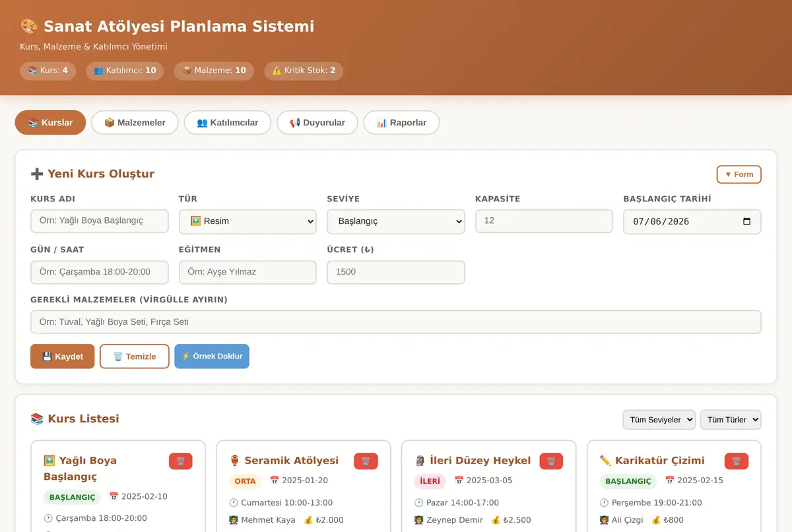This screenshot has height=532, width=792.
Task: Click instructor name Zeynep Demir
Action: point(455,520)
